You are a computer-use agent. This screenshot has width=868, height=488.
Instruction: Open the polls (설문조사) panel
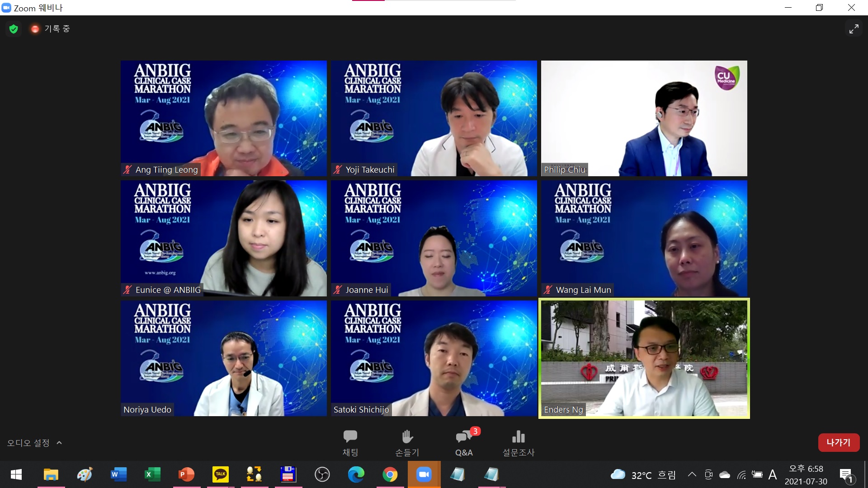(519, 442)
